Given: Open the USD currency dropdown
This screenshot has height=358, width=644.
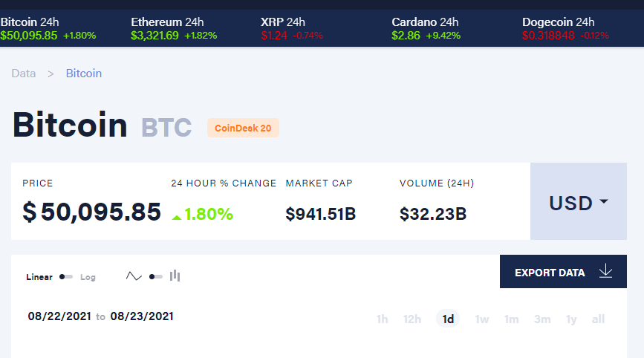Looking at the screenshot, I should [x=578, y=202].
